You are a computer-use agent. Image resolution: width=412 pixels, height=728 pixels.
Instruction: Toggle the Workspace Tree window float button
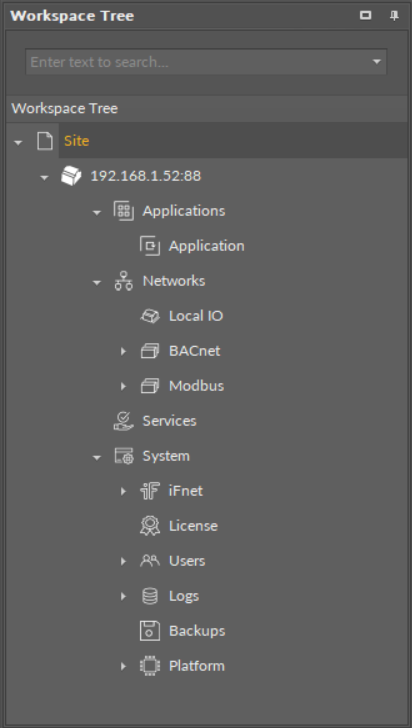pos(366,15)
